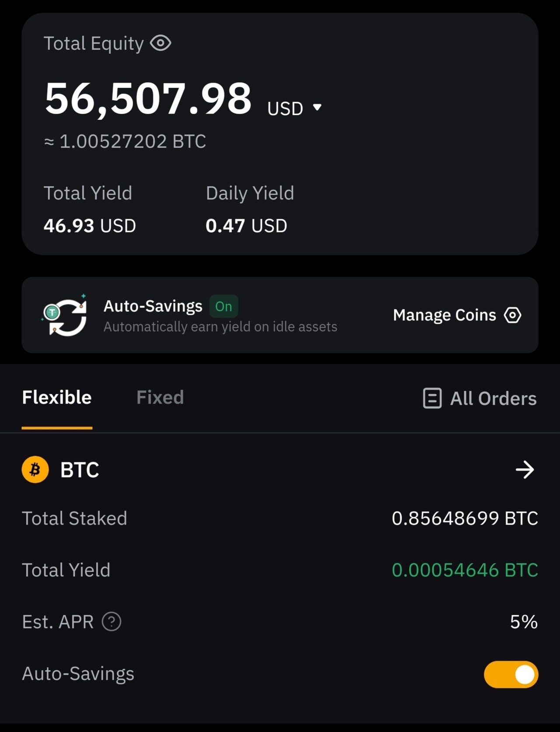Click the green On status badge
This screenshot has width=560, height=732.
224,306
